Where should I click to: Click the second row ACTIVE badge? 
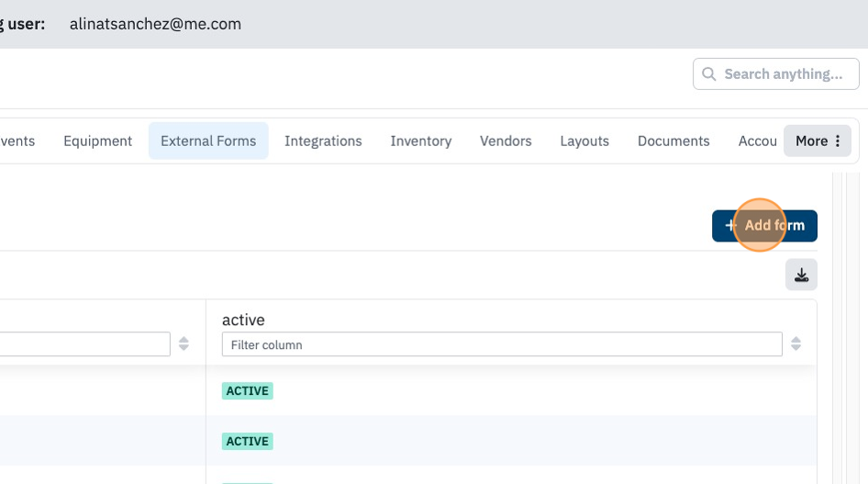coord(248,442)
